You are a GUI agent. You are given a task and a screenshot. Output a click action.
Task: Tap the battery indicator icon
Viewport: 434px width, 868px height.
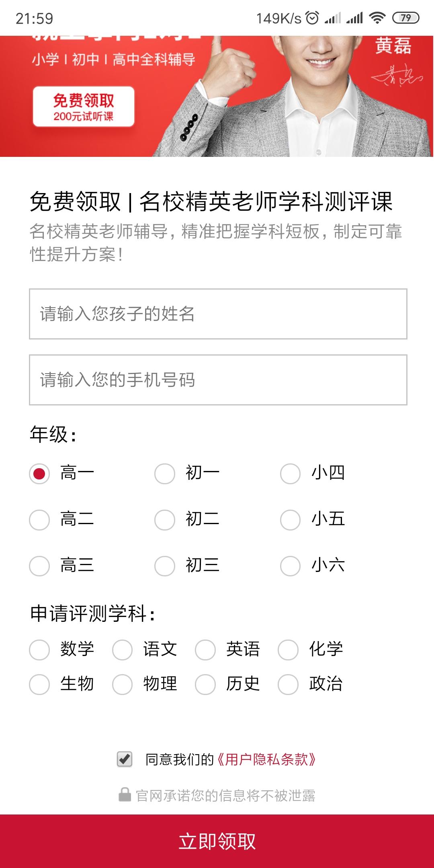tap(405, 18)
